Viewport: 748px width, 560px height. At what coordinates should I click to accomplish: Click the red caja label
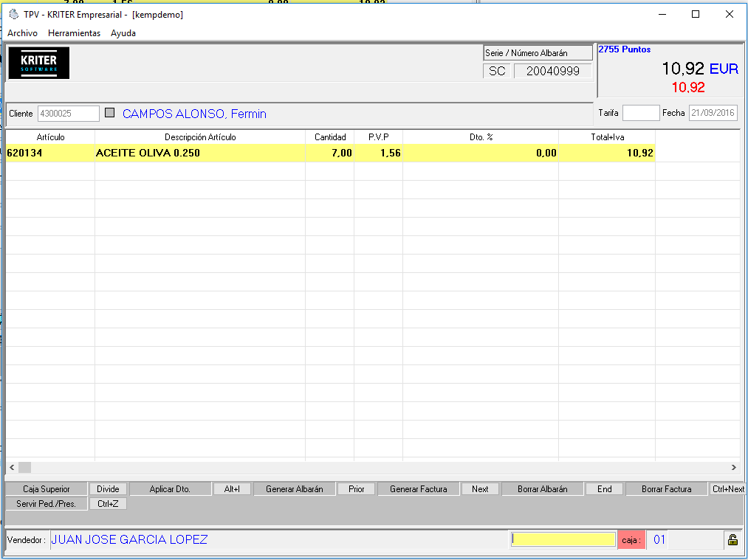631,540
